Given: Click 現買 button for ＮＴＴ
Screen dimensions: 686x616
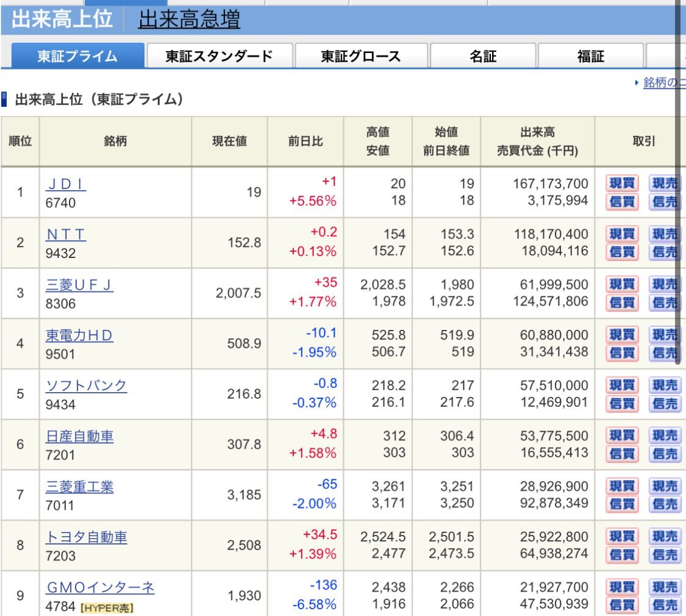Looking at the screenshot, I should pyautogui.click(x=622, y=234).
